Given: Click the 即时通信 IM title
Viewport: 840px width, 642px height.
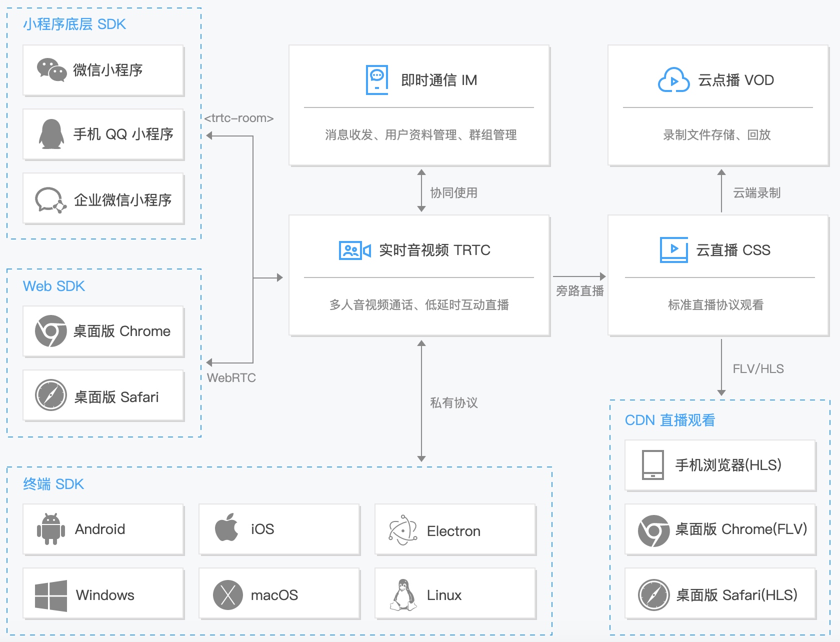Looking at the screenshot, I should 439,80.
